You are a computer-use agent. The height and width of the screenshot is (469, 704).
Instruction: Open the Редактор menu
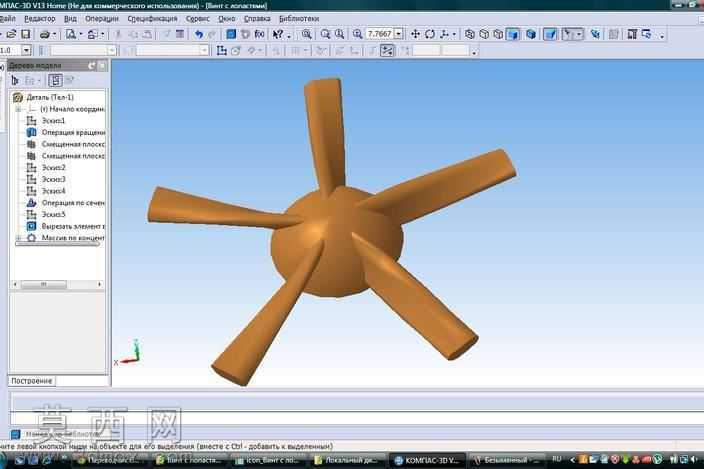(40, 19)
